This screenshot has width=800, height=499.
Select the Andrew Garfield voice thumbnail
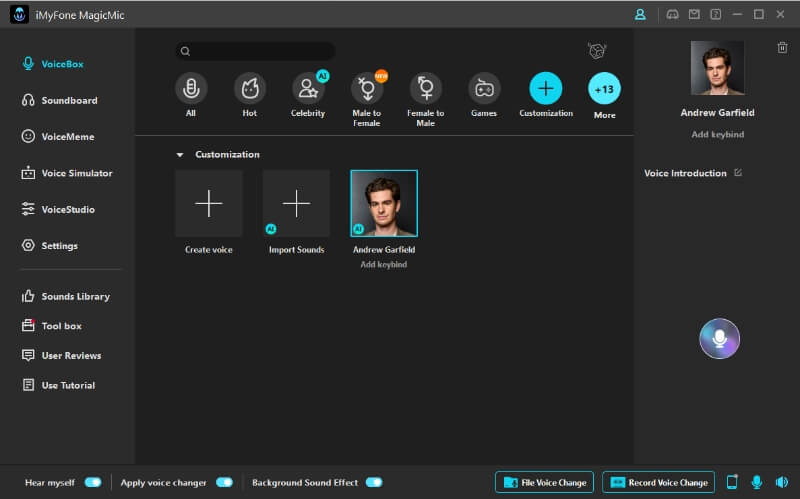coord(384,203)
